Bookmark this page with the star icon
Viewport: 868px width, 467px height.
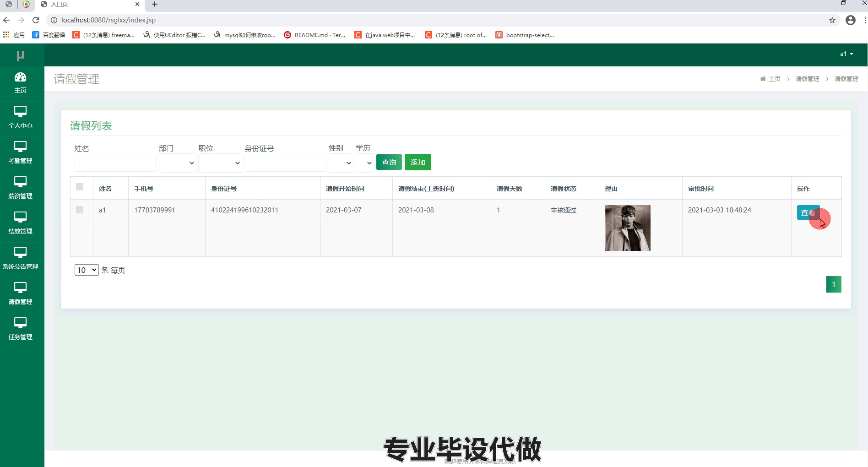click(x=832, y=20)
